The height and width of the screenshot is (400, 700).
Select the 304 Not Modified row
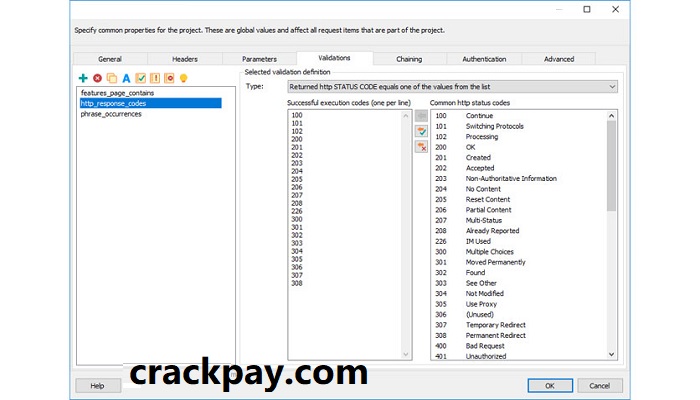[519, 293]
